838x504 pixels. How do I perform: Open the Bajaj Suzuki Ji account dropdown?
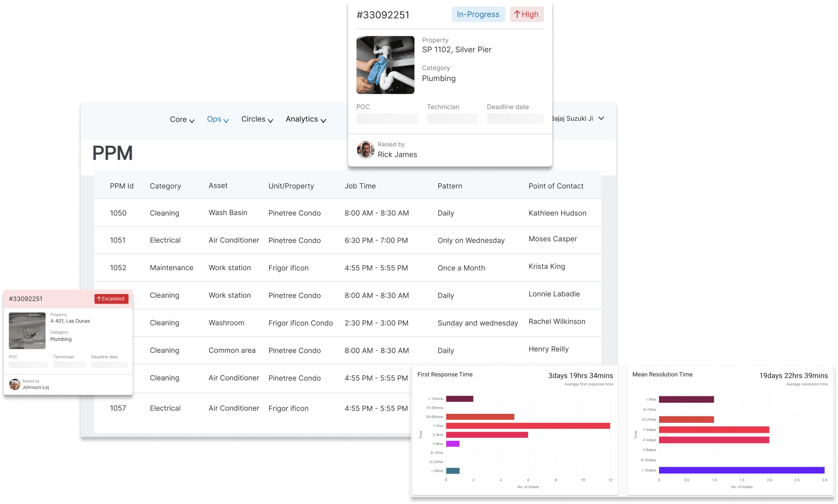coord(578,118)
